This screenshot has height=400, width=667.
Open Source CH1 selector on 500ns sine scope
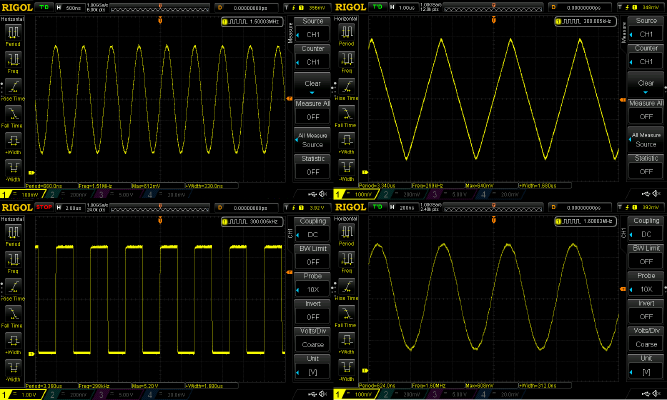[x=313, y=29]
